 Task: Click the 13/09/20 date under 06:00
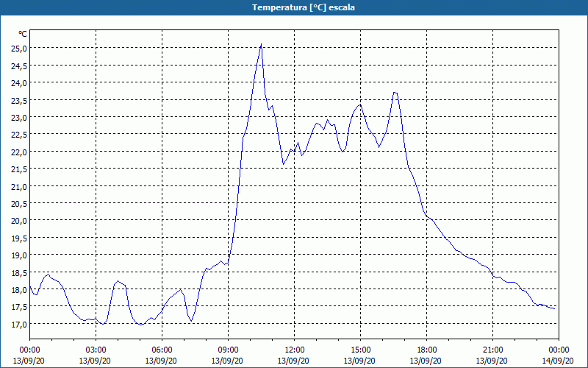pos(161,361)
